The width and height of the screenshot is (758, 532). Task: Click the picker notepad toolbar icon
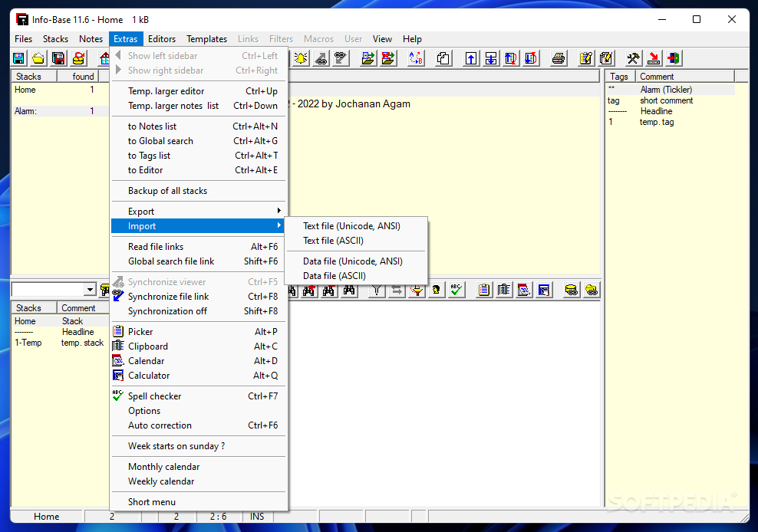[x=483, y=290]
